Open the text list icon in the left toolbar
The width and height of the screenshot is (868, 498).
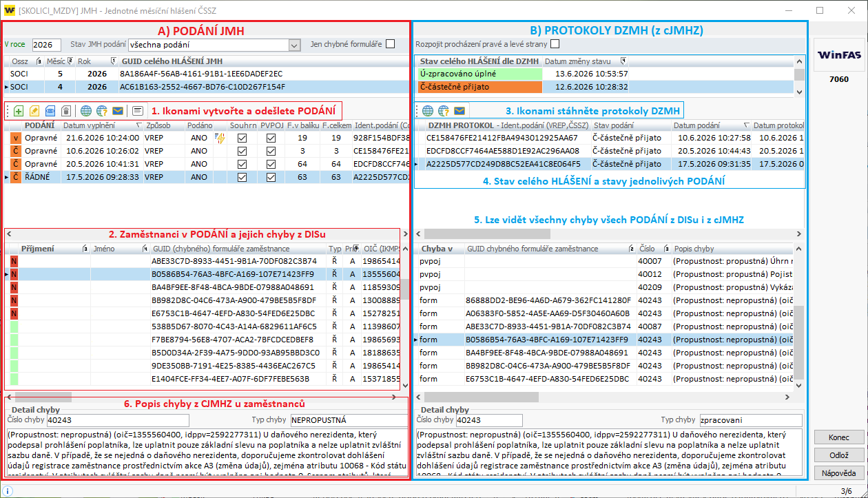[x=138, y=110]
